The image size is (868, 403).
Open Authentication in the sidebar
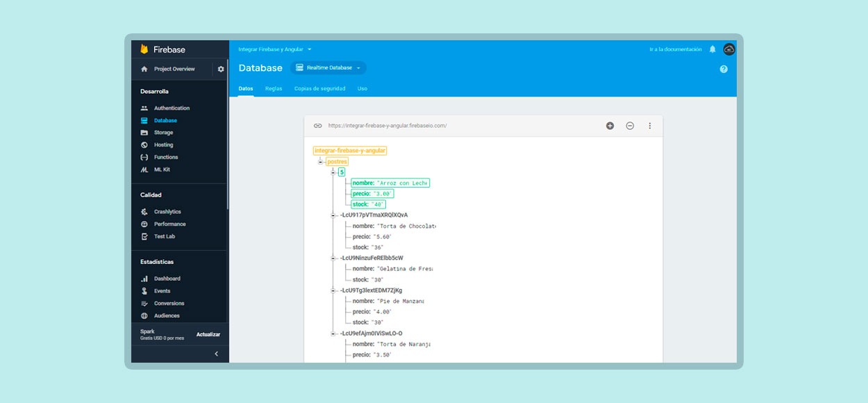click(172, 108)
